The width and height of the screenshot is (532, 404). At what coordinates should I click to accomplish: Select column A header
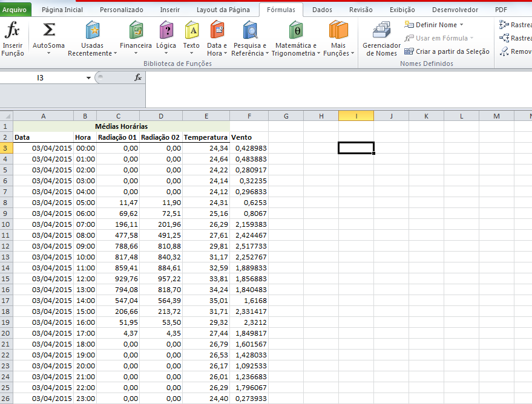tap(44, 116)
